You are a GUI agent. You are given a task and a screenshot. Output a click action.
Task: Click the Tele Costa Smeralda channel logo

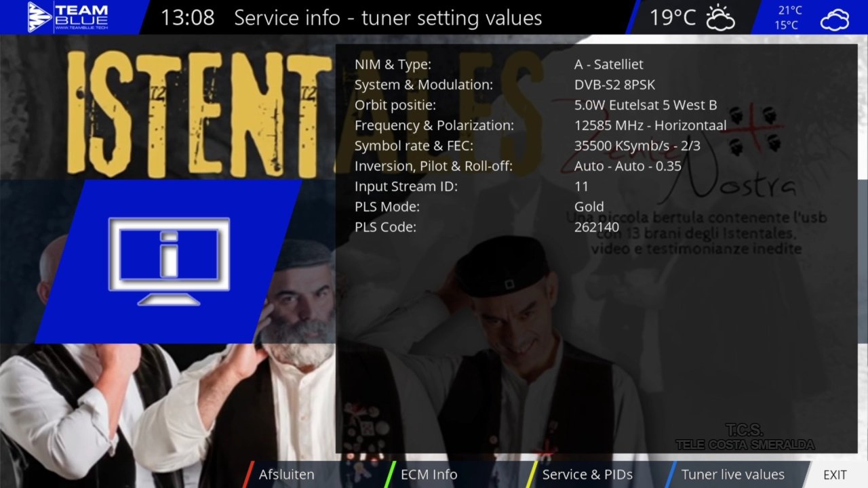coord(745,437)
